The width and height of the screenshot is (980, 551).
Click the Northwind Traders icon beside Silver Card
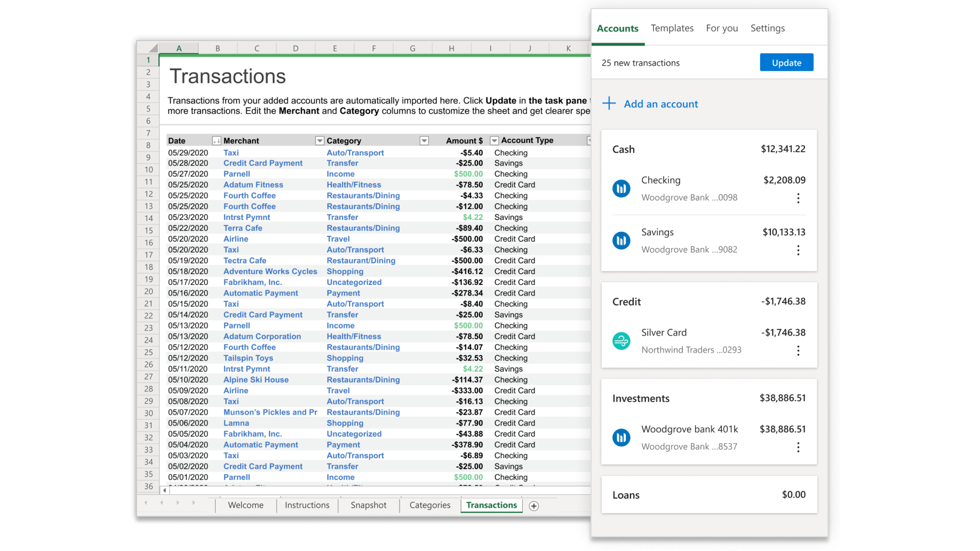coord(622,341)
